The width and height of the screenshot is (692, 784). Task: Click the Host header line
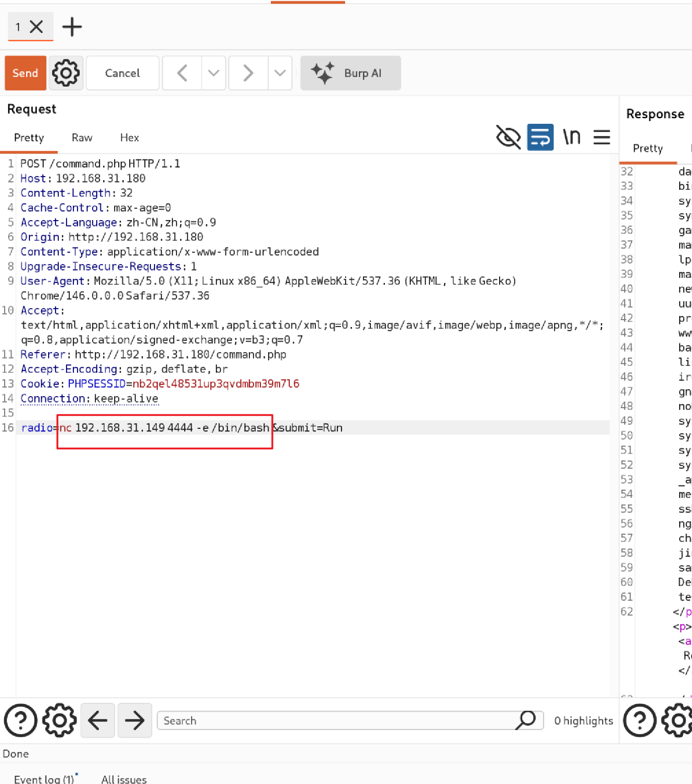pyautogui.click(x=83, y=178)
